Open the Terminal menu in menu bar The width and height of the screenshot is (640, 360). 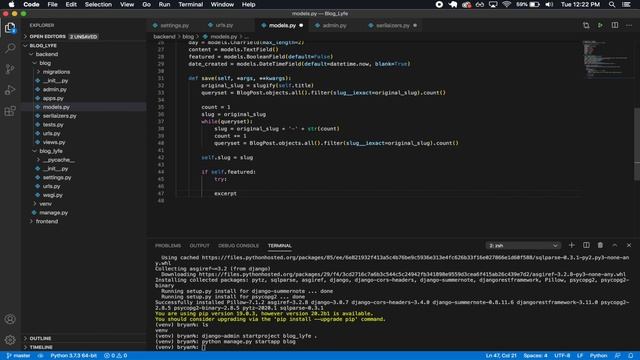191,4
